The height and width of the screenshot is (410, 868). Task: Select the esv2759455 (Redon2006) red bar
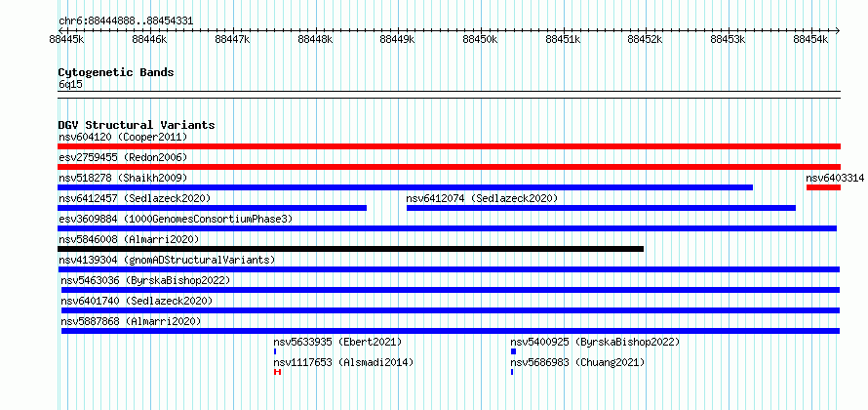[x=449, y=167]
